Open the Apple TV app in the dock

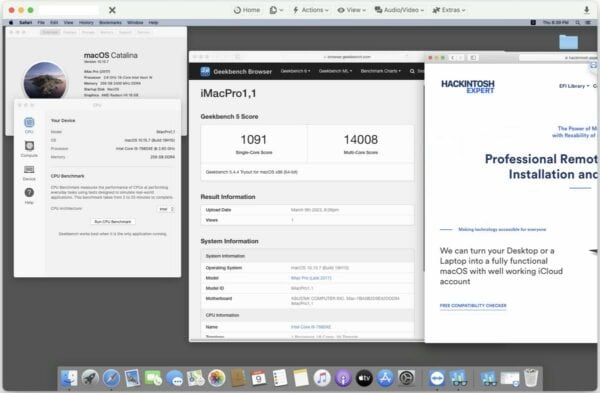[364, 378]
